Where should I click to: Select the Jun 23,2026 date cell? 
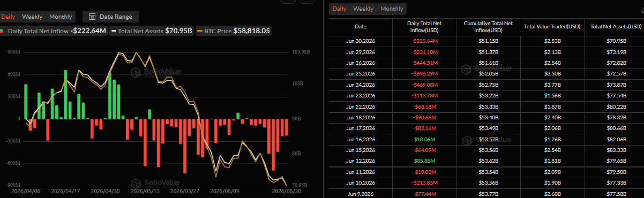click(x=361, y=96)
